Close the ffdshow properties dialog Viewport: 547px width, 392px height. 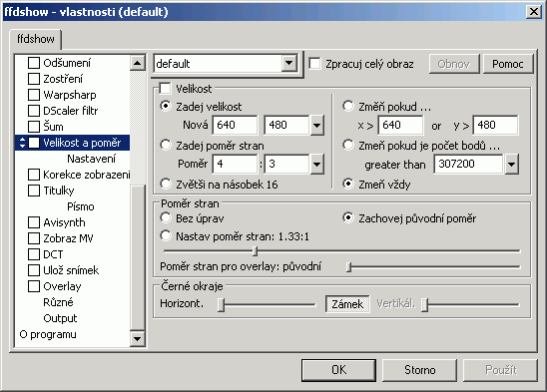(x=534, y=12)
